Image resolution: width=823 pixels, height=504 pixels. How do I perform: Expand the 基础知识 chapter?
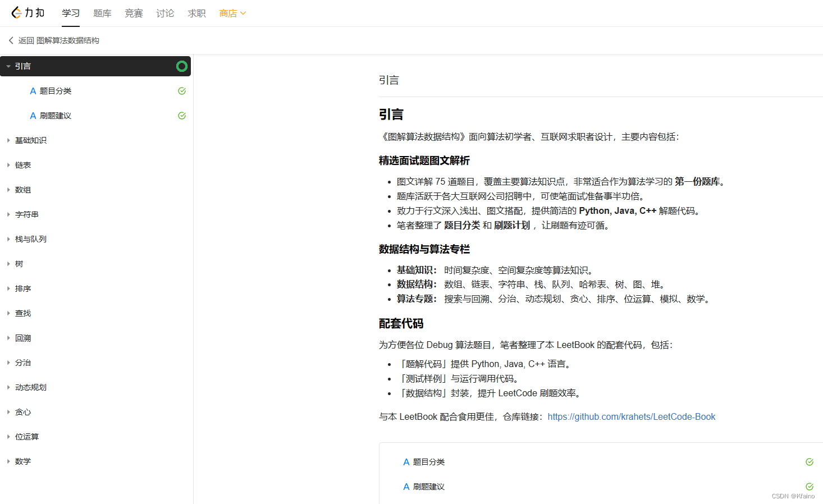coord(8,140)
